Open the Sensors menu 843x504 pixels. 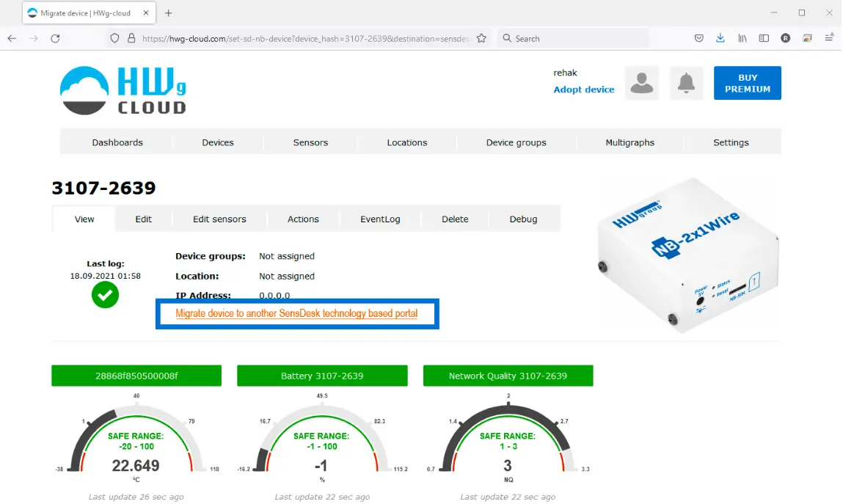click(310, 142)
